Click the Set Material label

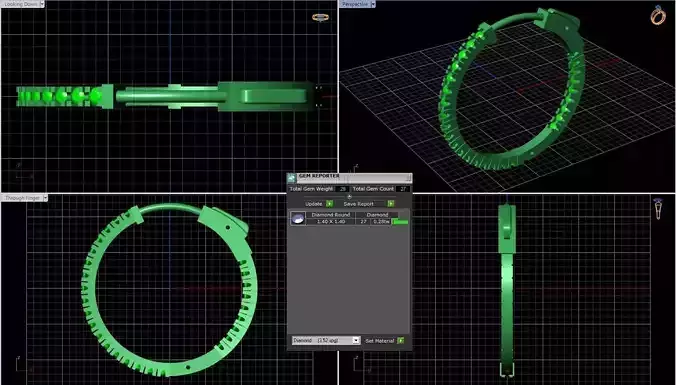coord(379,341)
